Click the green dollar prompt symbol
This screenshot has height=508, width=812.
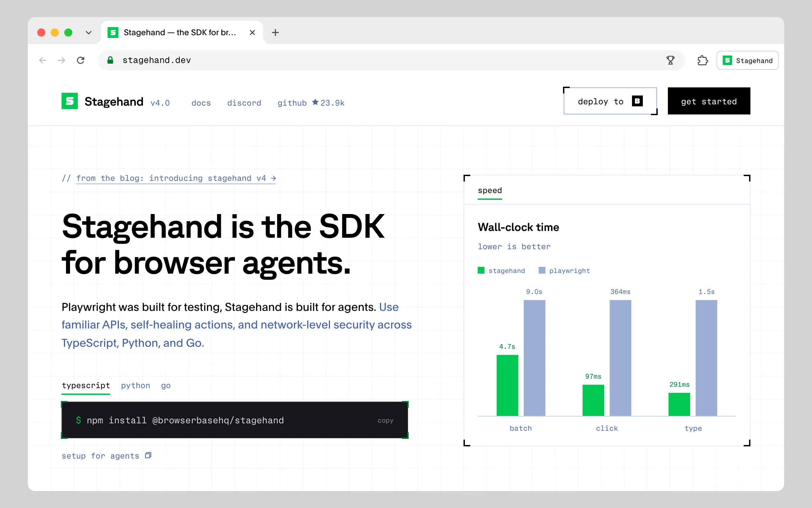click(x=78, y=420)
